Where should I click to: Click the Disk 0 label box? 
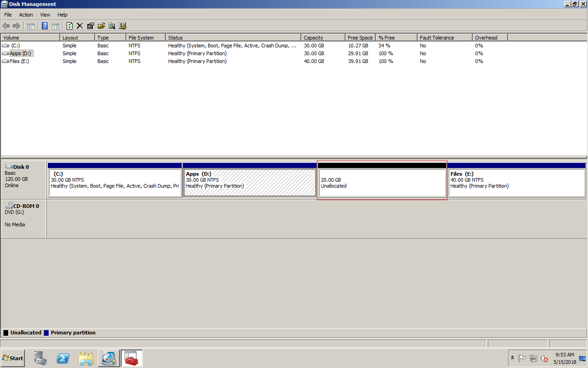point(24,179)
